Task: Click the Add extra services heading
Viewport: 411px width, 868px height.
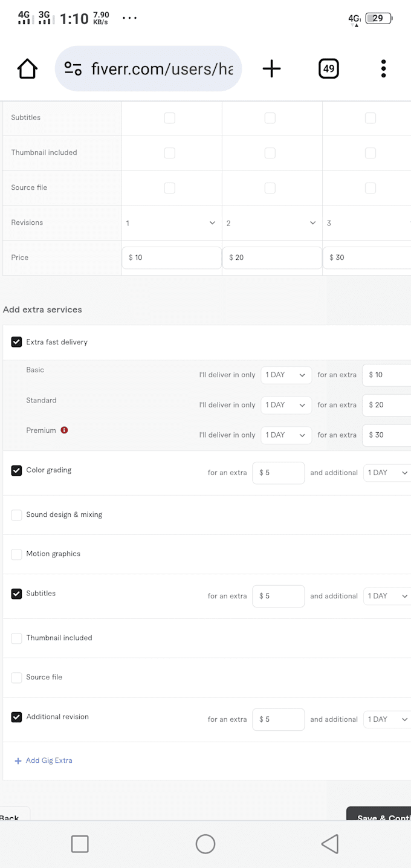Action: [x=42, y=309]
